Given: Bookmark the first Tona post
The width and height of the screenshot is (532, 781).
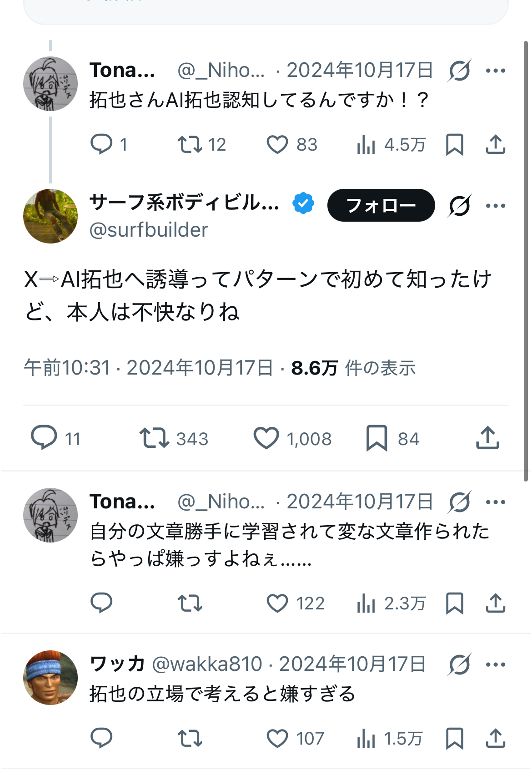Looking at the screenshot, I should 455,145.
